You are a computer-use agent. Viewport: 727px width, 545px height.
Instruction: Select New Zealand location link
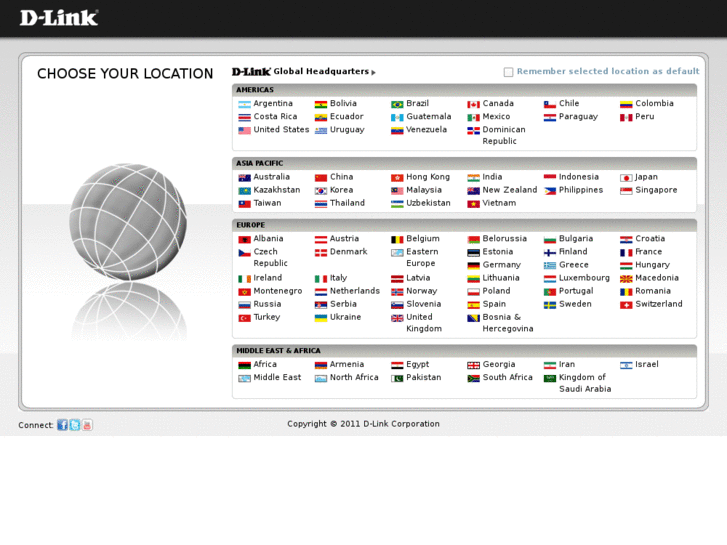[x=510, y=190]
